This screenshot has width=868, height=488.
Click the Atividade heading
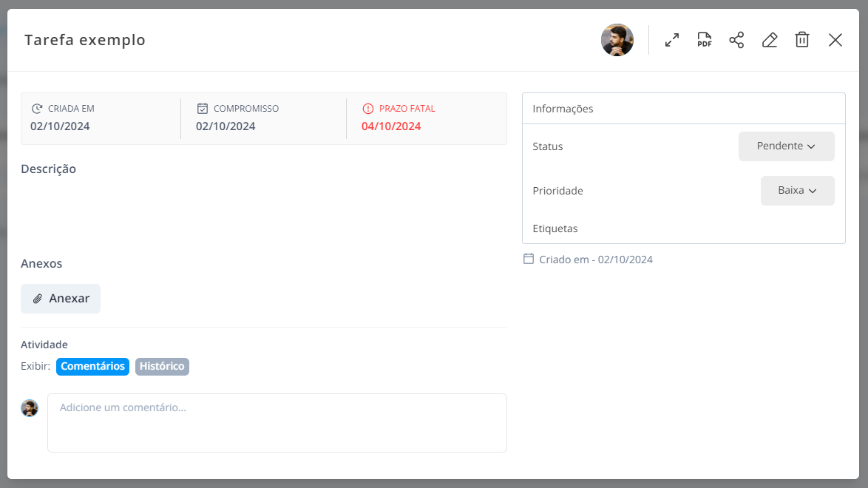click(x=44, y=345)
